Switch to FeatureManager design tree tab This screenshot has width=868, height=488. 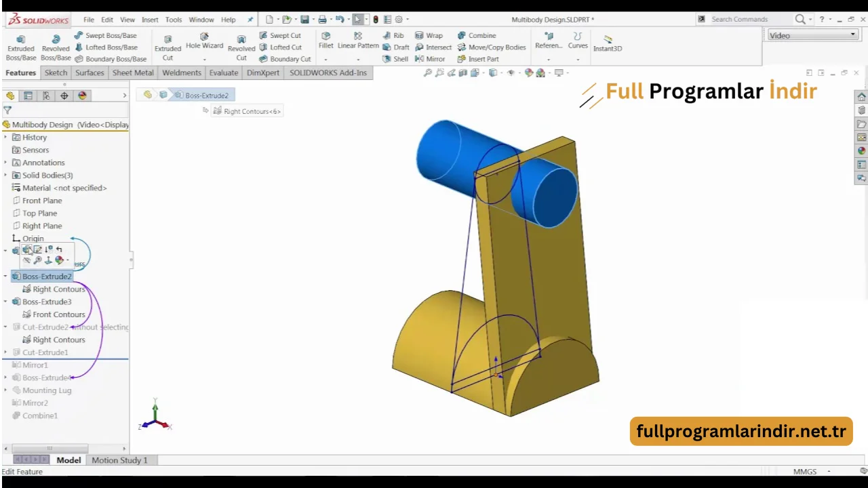point(10,96)
